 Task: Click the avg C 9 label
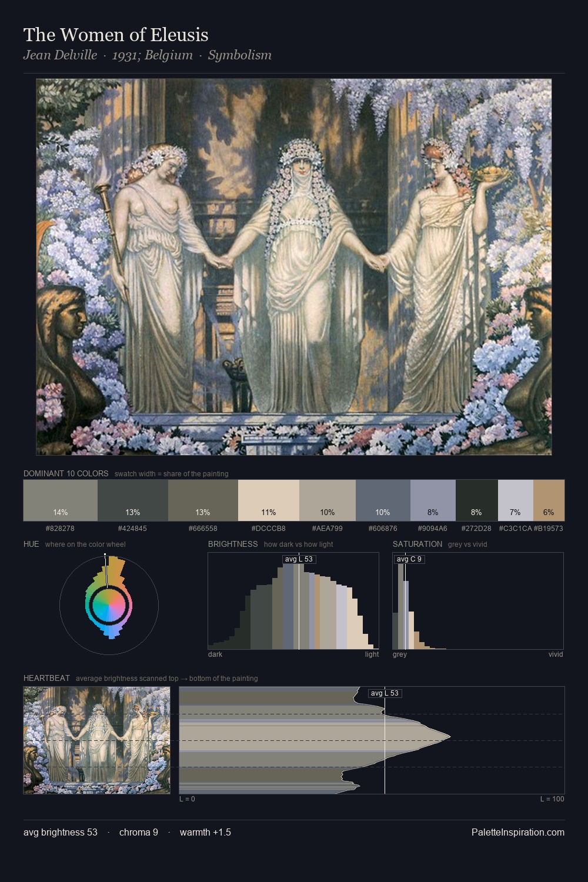point(409,559)
